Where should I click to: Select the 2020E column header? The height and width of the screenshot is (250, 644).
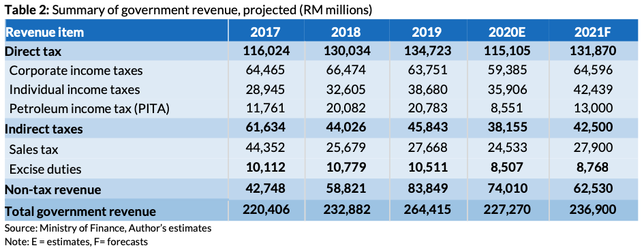(508, 32)
